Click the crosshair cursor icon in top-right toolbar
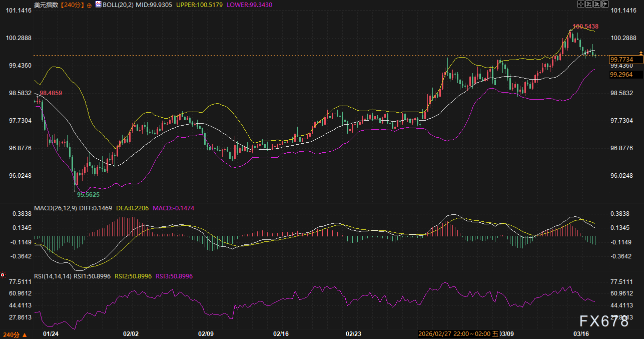This screenshot has width=644, height=339. tap(581, 4)
